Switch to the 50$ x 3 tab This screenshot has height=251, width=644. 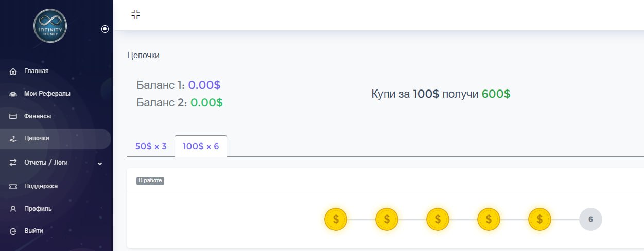click(151, 146)
